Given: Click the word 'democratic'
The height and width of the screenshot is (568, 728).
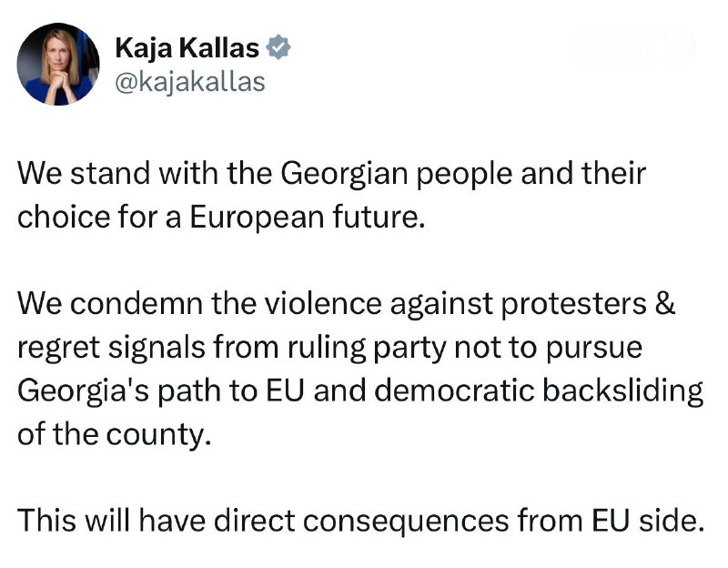Looking at the screenshot, I should coord(454,391).
